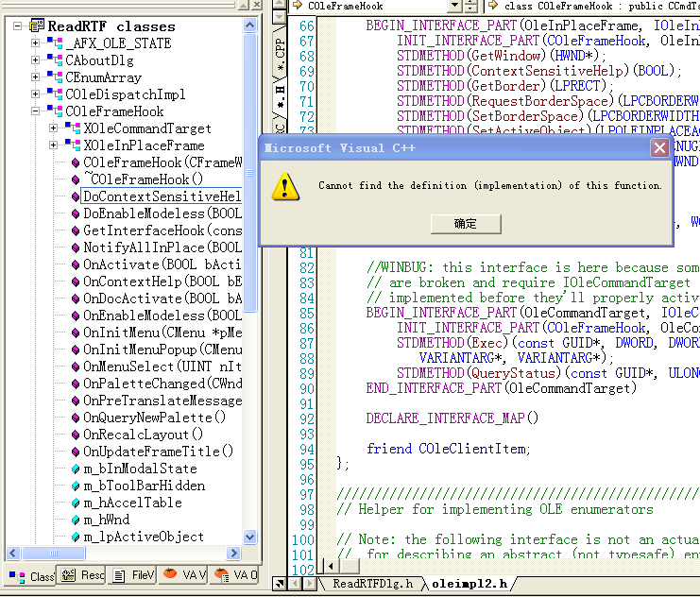Click the m_bInModalState member variable icon

pyautogui.click(x=76, y=469)
